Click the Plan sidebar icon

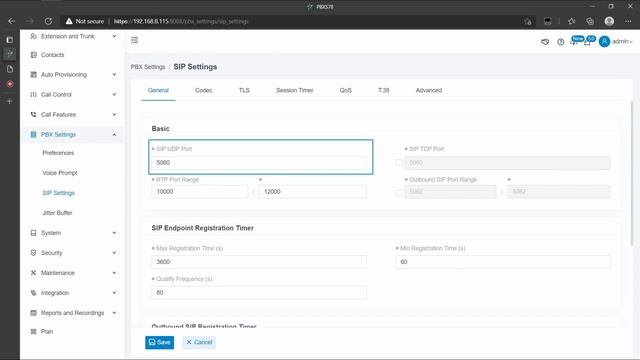point(33,331)
